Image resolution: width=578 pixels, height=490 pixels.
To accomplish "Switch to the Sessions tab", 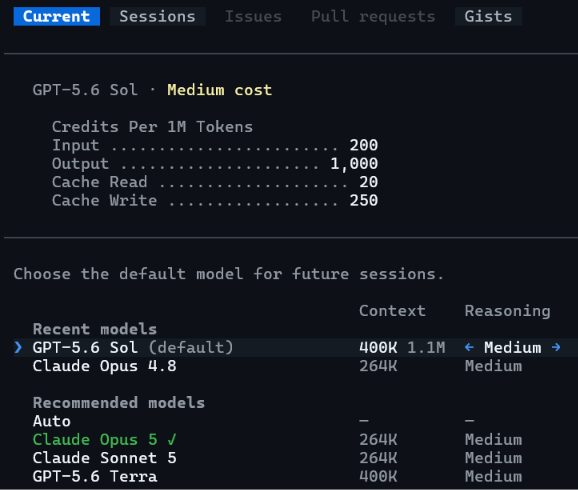I will click(157, 17).
